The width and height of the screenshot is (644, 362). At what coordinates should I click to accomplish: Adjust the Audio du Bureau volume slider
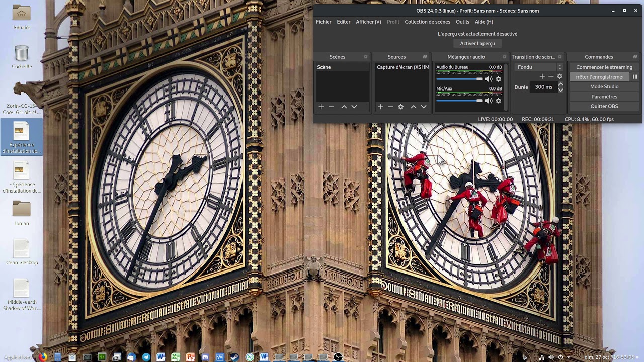[459, 79]
